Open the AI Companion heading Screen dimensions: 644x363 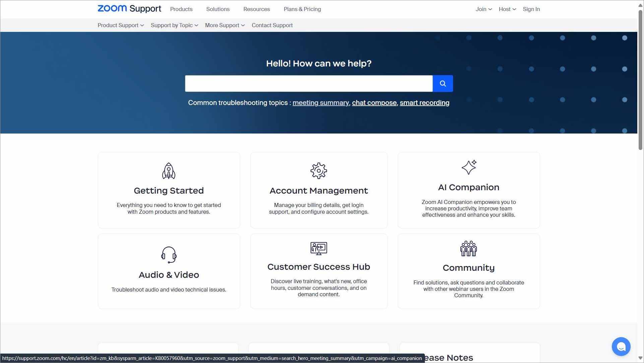click(x=468, y=187)
